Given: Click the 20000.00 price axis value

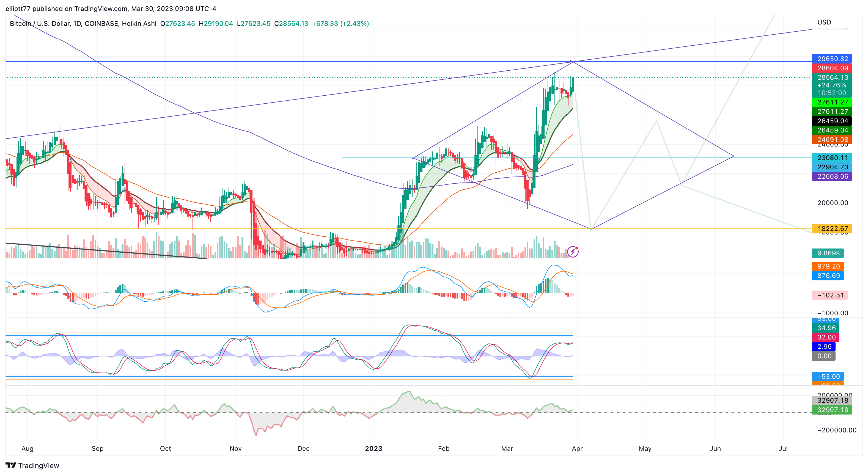Looking at the screenshot, I should tap(833, 203).
